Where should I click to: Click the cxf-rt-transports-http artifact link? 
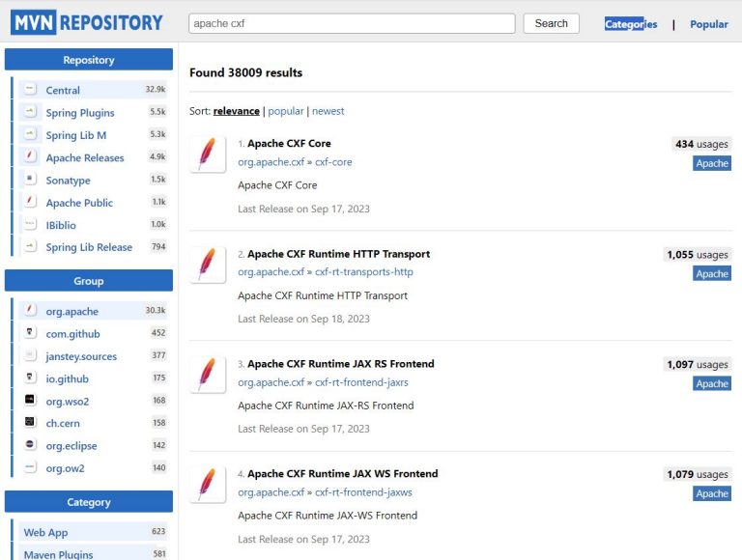point(364,272)
